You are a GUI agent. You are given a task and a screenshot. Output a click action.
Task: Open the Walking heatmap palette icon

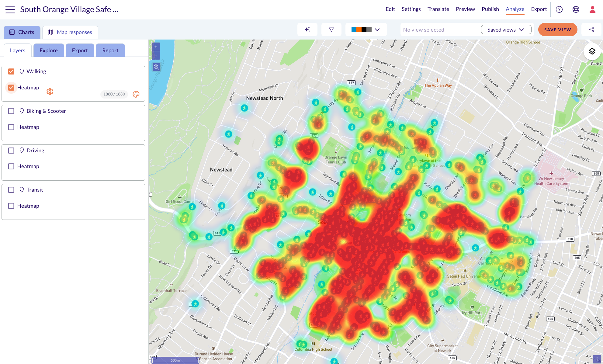(x=136, y=94)
